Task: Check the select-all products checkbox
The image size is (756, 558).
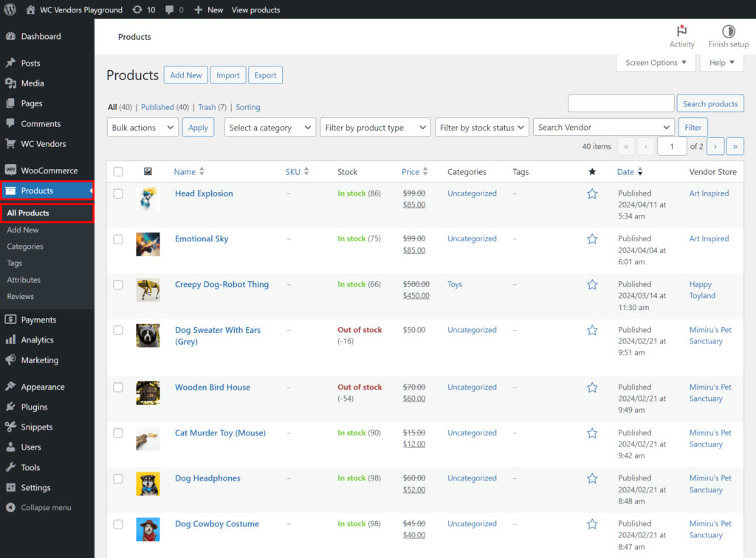Action: (x=118, y=171)
